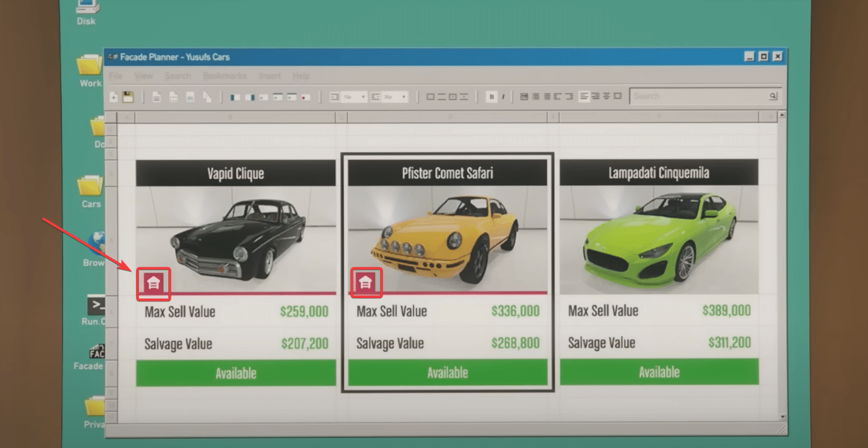Image resolution: width=868 pixels, height=448 pixels.
Task: Click the garage icon on Pfister Comet Safari
Action: (365, 282)
